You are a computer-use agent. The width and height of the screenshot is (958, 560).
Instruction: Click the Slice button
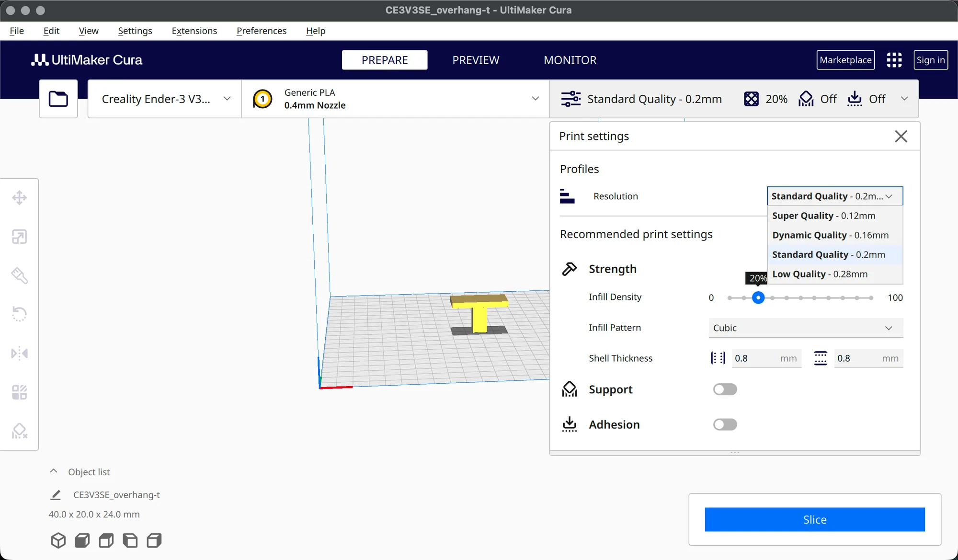[x=815, y=519]
